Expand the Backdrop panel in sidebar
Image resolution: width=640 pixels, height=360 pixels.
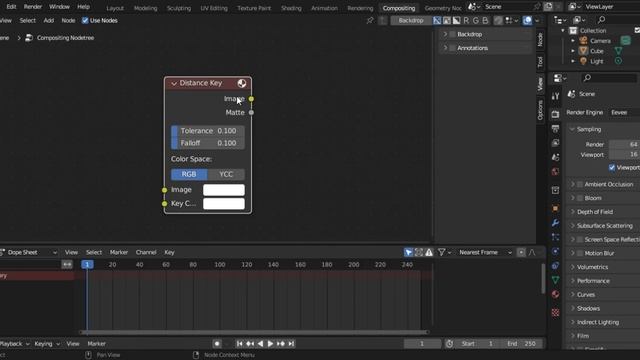point(445,34)
